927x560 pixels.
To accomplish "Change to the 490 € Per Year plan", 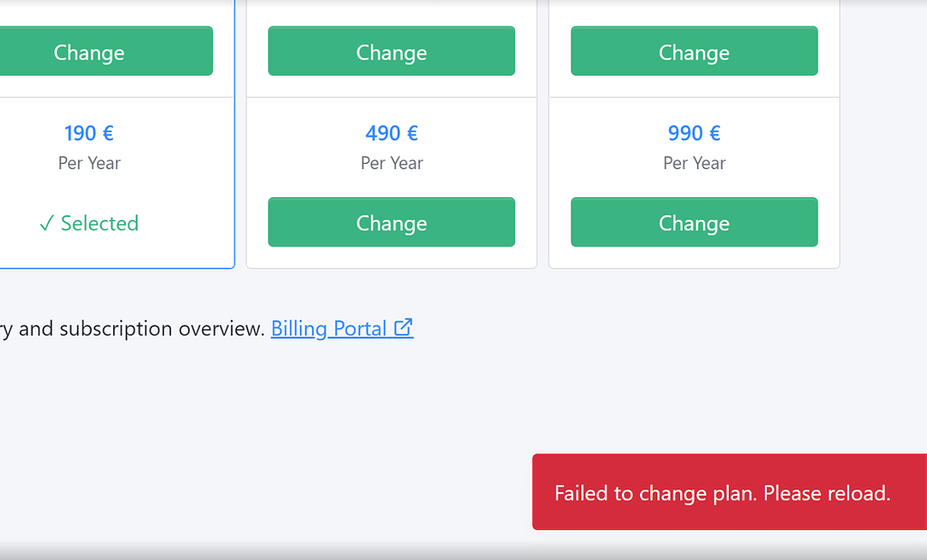I will [x=391, y=222].
